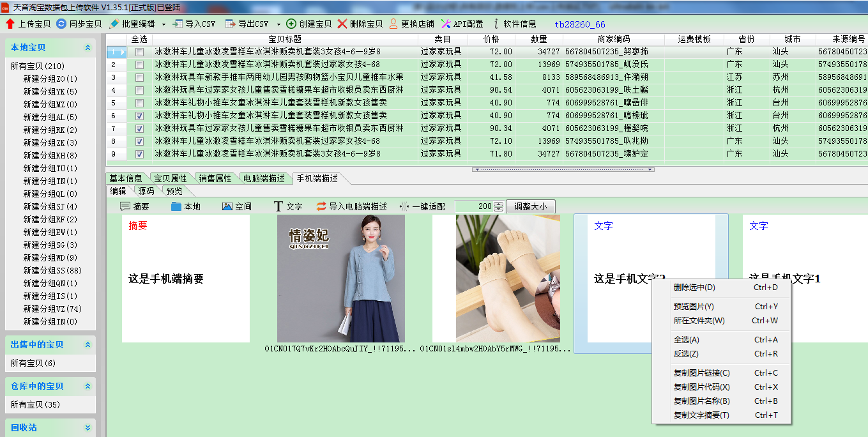The height and width of the screenshot is (437, 868).
Task: Switch to the 电脑端描述 tab
Action: pos(264,178)
